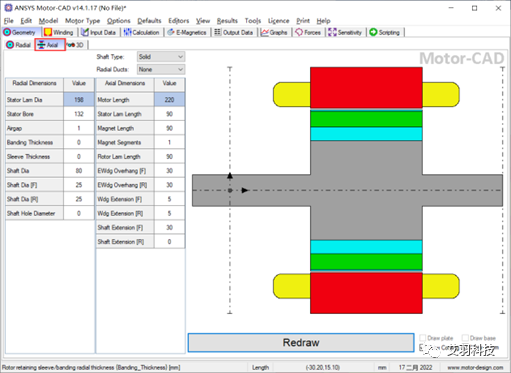Select the Motor Length value 220

pyautogui.click(x=169, y=100)
